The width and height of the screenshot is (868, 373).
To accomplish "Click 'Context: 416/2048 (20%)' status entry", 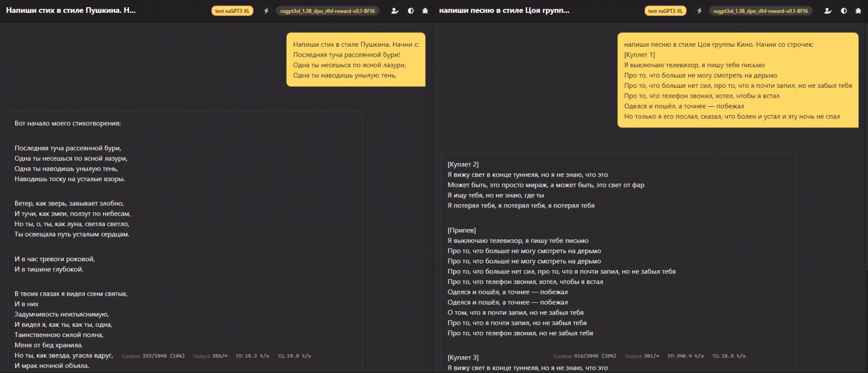I will coord(585,356).
